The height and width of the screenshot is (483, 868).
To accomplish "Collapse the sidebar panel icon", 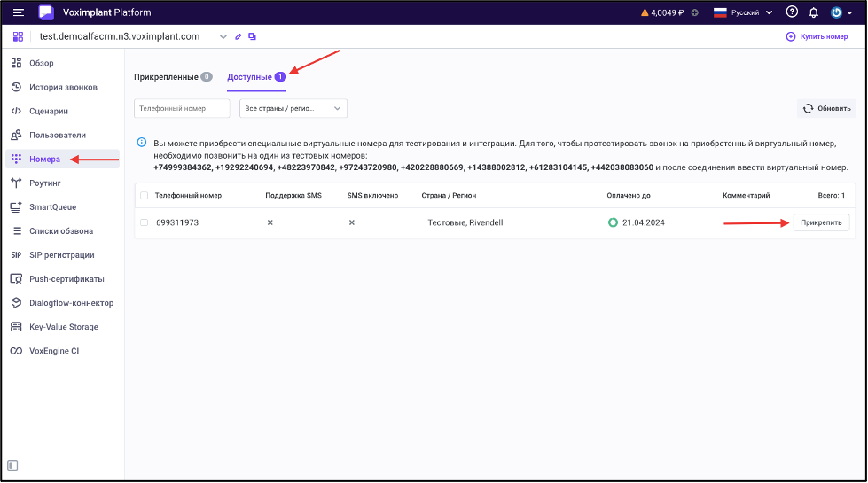I will [x=12, y=465].
